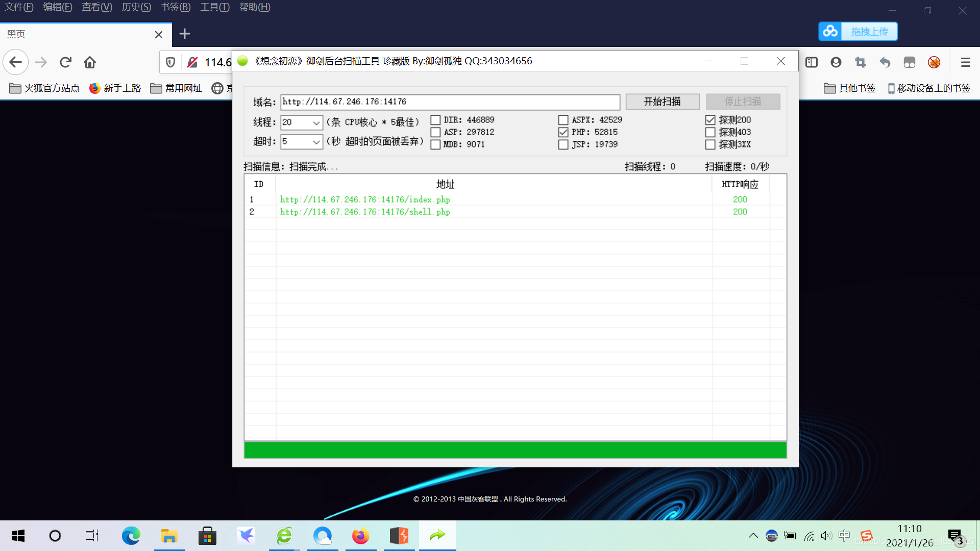This screenshot has height=551, width=980.
Task: Open the 帮助(H) menu
Action: click(255, 7)
